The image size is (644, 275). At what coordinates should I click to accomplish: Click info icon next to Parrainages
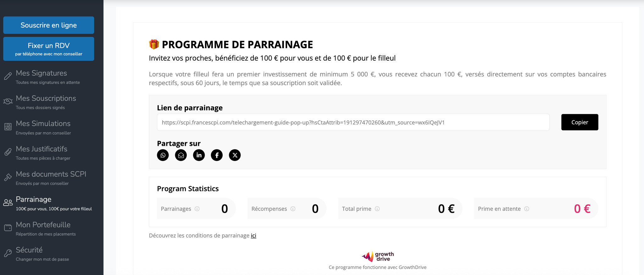[197, 209]
